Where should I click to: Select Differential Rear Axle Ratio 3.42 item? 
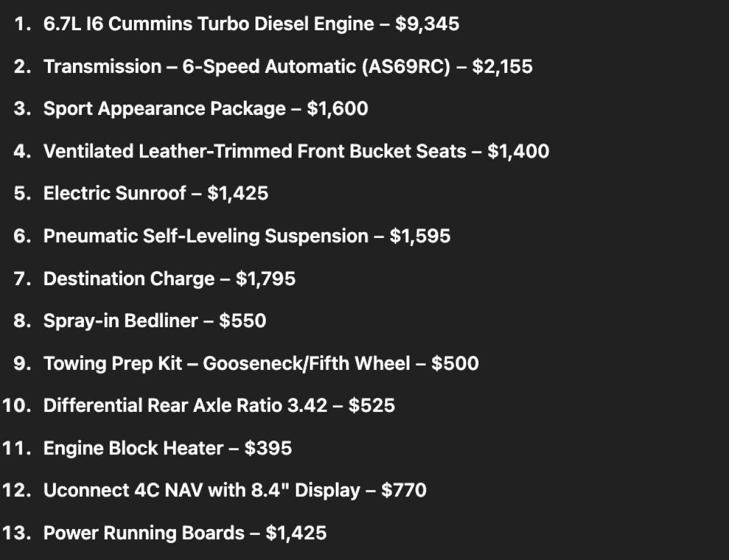tap(219, 405)
